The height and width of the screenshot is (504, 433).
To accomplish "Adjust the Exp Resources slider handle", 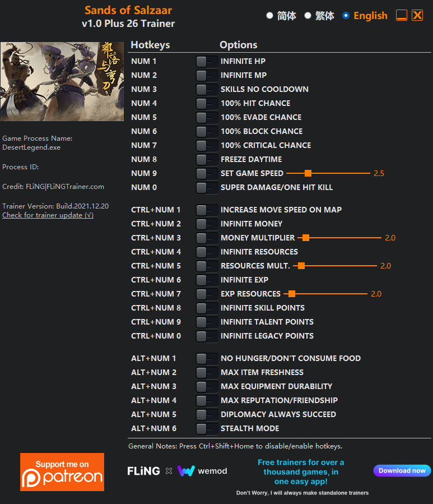I will click(292, 294).
